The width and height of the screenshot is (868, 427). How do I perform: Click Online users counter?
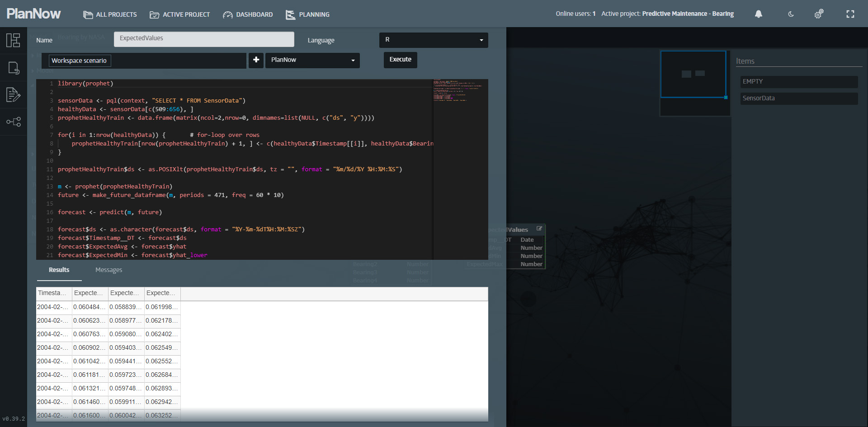click(x=576, y=14)
